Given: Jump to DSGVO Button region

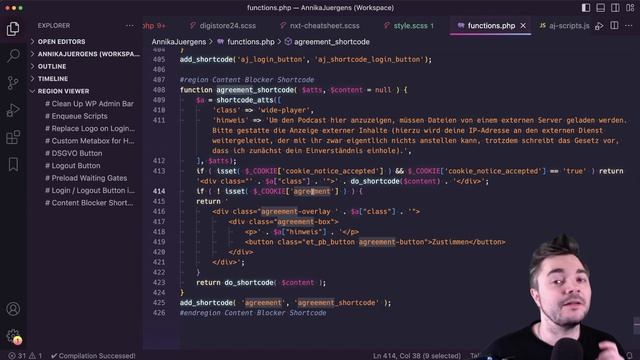Looking at the screenshot, I should point(73,153).
